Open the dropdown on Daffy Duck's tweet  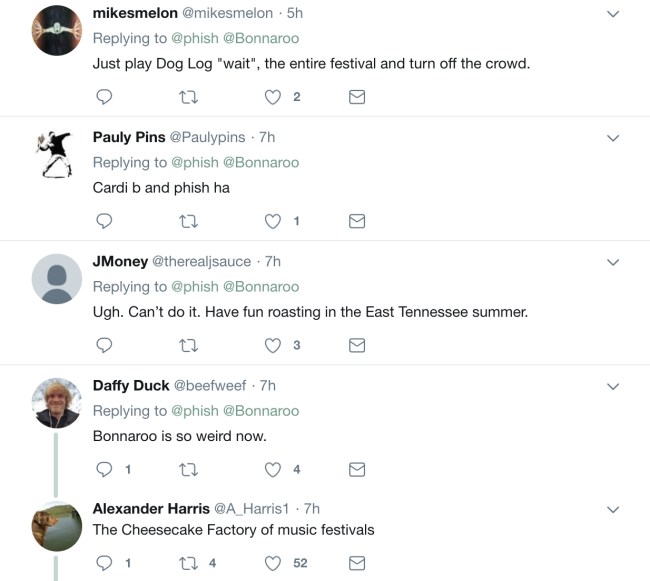613,386
